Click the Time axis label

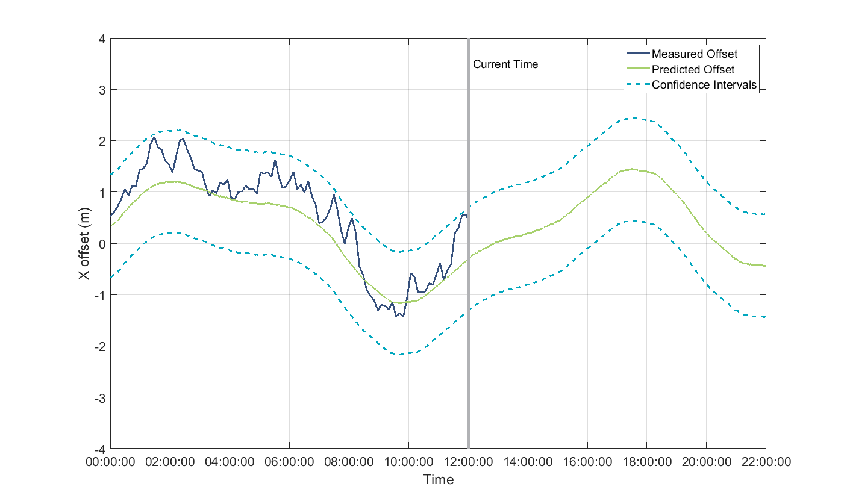tap(438, 480)
